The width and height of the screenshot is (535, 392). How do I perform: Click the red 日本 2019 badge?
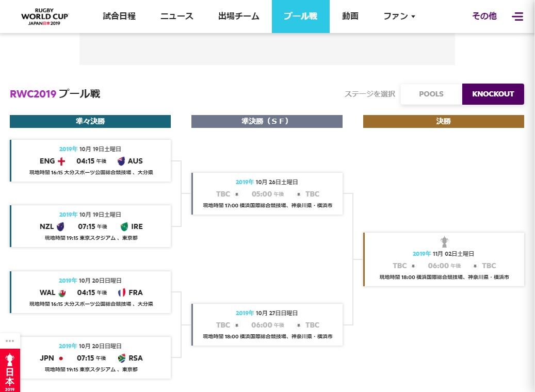point(10,370)
